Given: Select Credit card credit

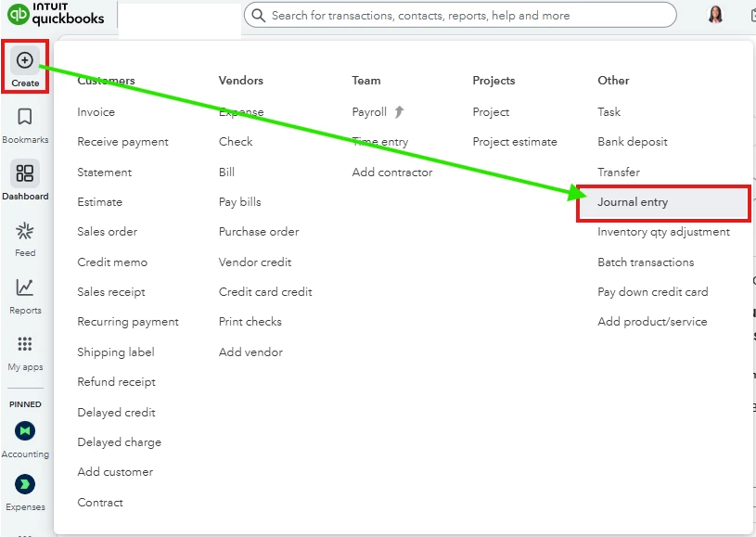Looking at the screenshot, I should (265, 292).
